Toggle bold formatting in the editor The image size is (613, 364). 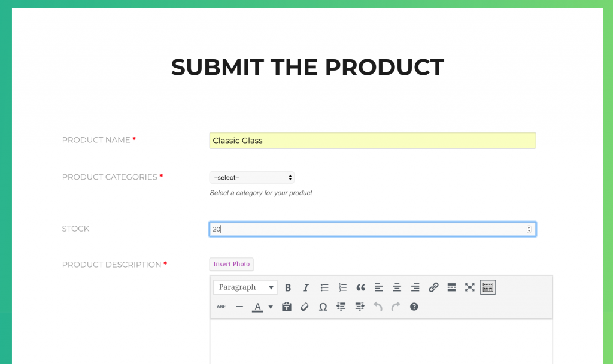288,287
